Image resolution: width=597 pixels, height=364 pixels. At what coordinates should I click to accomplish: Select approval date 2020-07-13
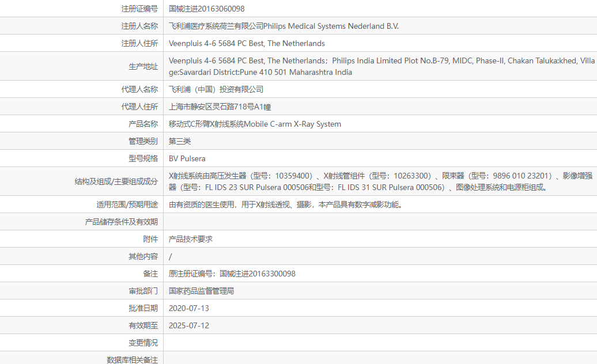(189, 309)
